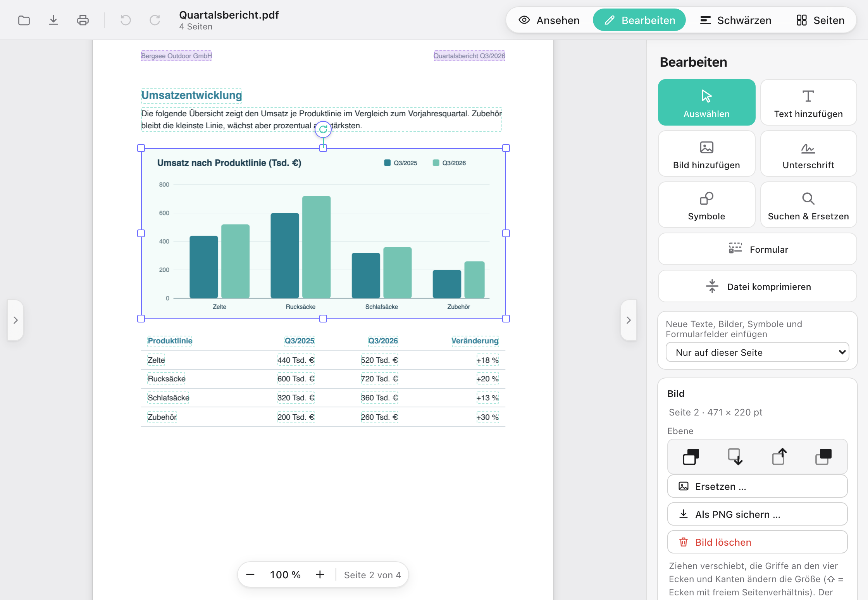Image resolution: width=868 pixels, height=600 pixels.
Task: Open the 'Nur auf dieser Seite' dropdown
Action: 758,352
